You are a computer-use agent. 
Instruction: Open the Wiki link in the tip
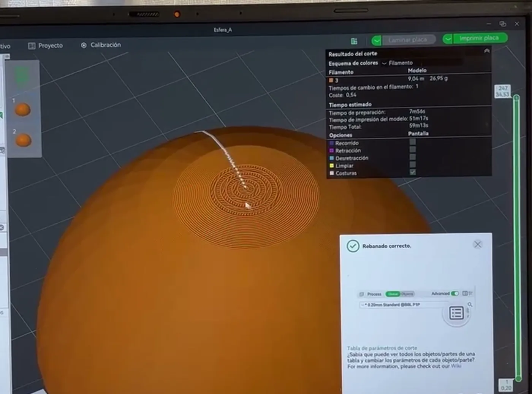point(456,366)
